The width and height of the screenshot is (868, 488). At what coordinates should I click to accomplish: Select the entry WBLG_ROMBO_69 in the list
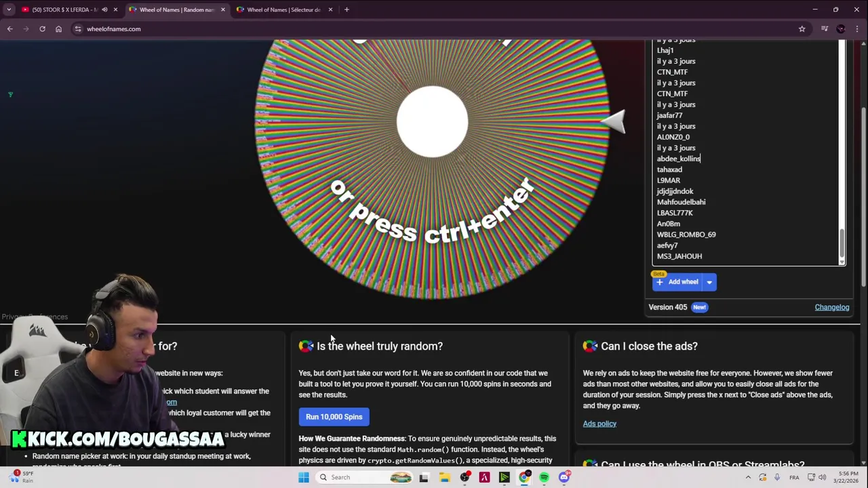(x=686, y=235)
